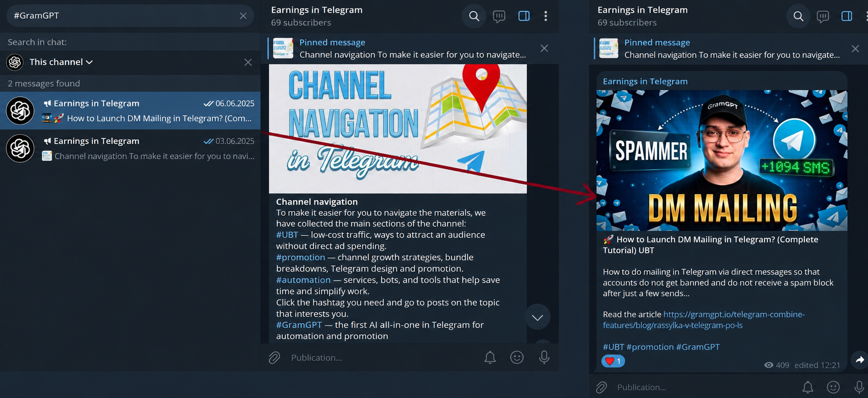Toggle notification bell in right chat composer

808,387
